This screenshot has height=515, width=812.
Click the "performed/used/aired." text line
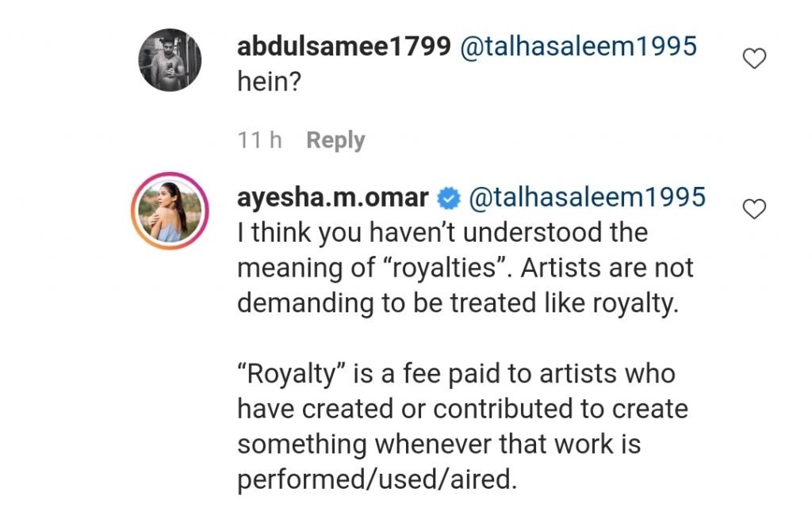point(377,479)
